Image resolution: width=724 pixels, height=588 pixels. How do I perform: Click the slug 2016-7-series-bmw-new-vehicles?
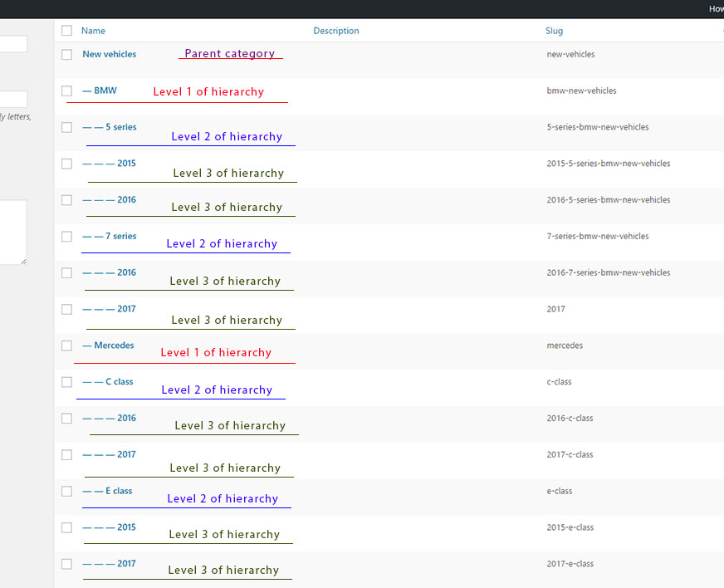coord(609,272)
